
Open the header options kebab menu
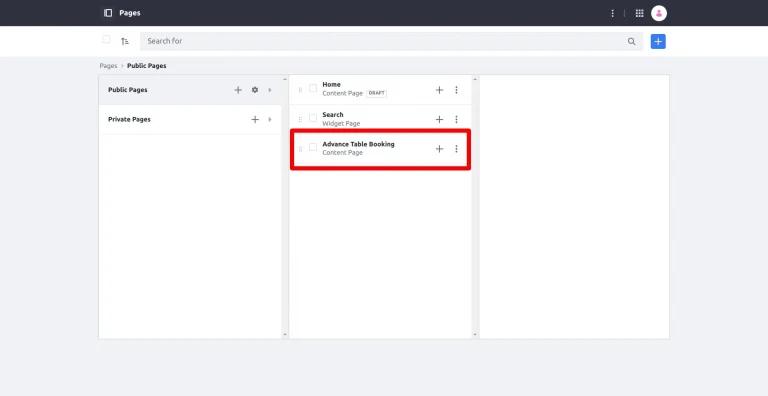point(612,13)
